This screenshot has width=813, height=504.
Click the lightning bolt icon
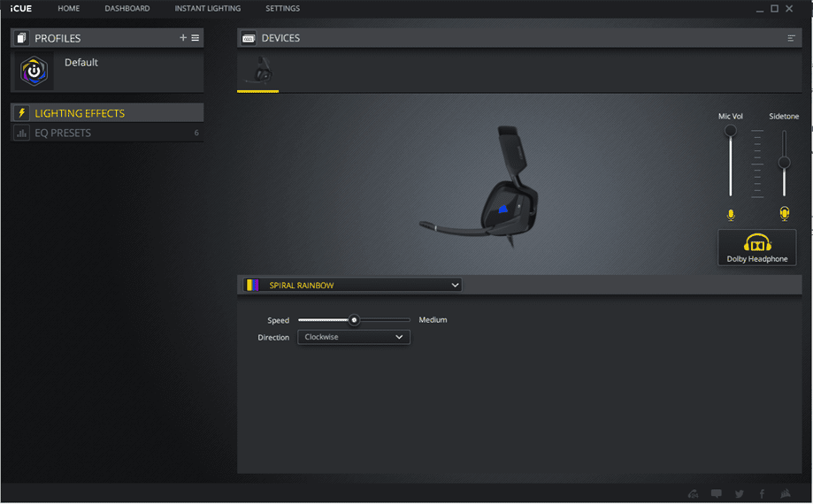tap(22, 113)
